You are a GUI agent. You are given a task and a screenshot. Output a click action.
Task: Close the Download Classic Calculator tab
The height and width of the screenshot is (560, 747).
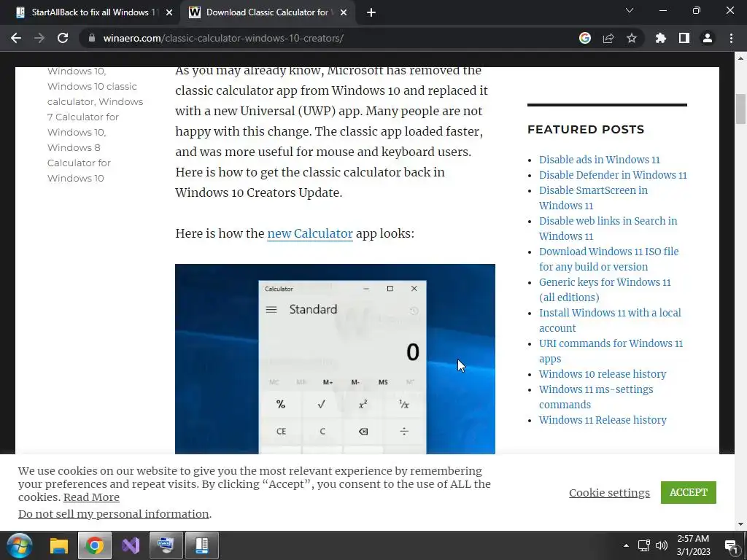(x=344, y=12)
